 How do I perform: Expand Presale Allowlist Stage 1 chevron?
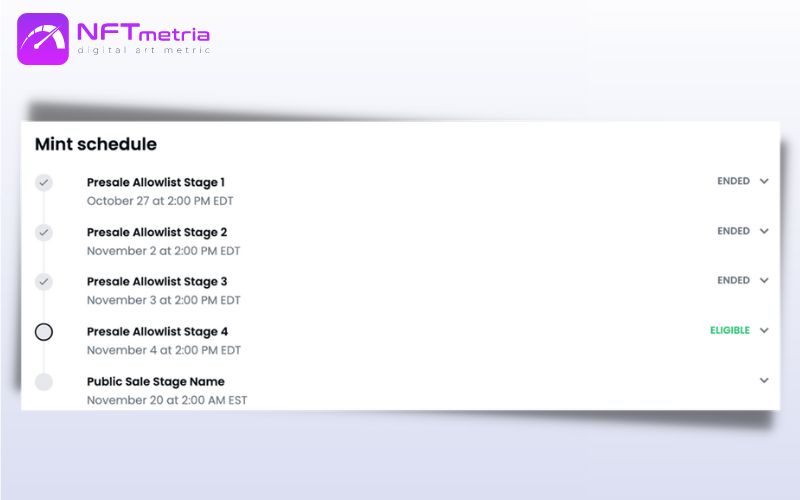(764, 181)
